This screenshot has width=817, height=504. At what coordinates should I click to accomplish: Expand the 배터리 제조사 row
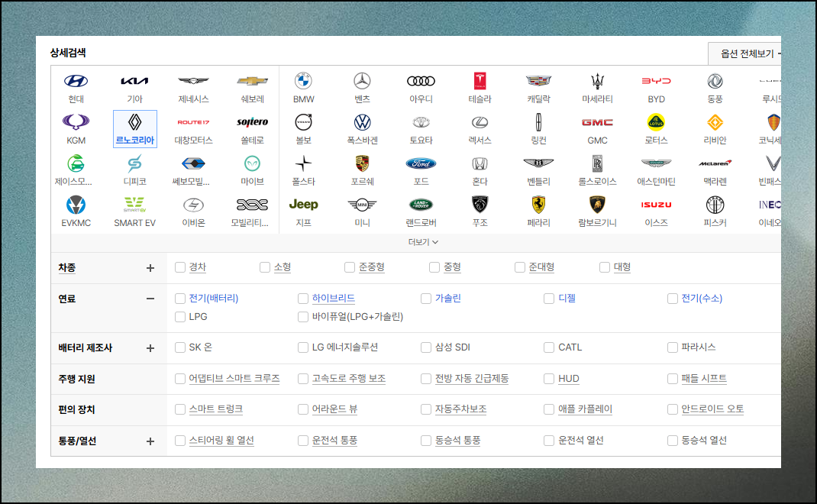(x=150, y=348)
